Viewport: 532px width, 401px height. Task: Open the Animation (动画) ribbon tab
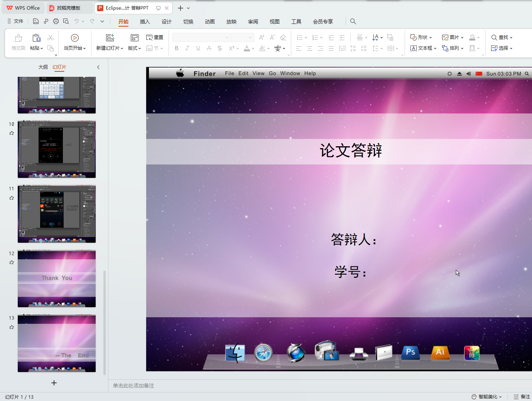click(210, 22)
